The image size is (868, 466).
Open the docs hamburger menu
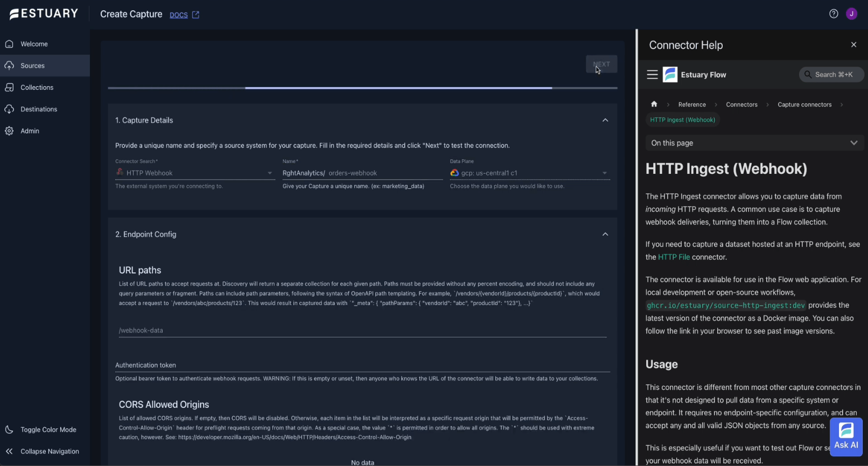(x=652, y=75)
